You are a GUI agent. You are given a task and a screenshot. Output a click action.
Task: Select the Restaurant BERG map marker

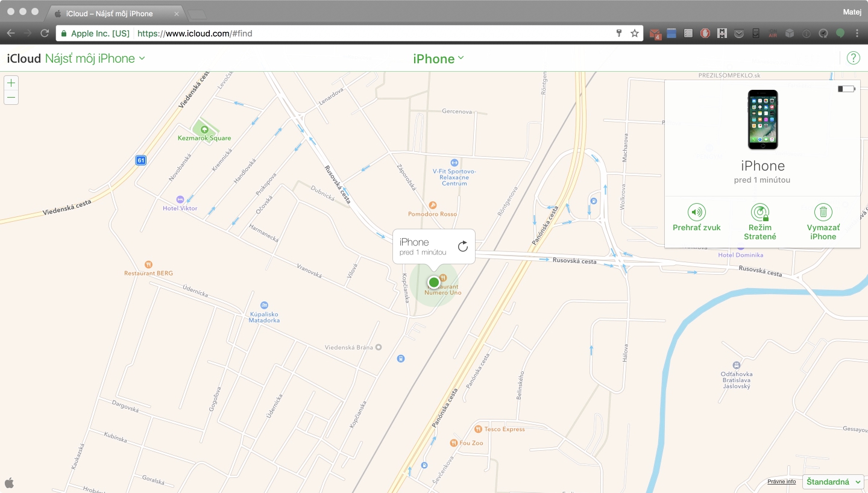tap(149, 264)
